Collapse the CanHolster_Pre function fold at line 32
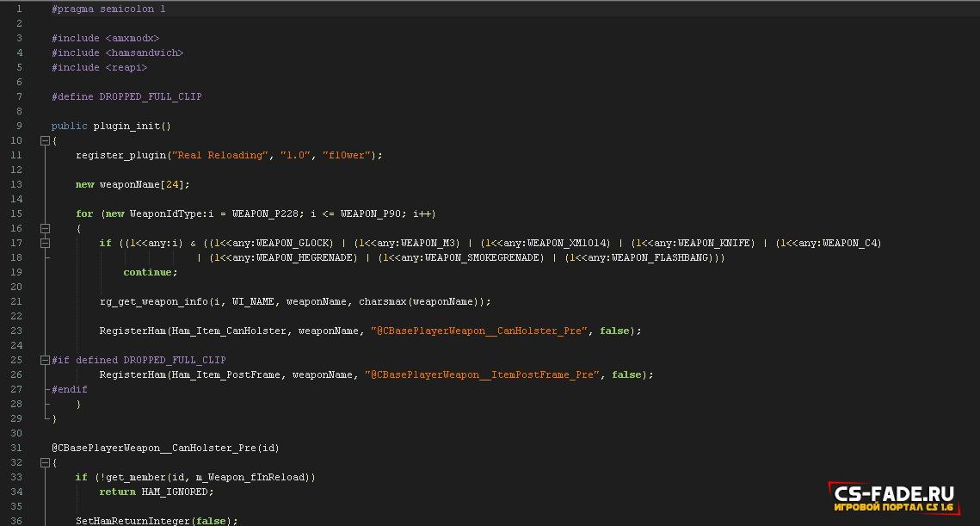The height and width of the screenshot is (526, 980). [x=45, y=462]
